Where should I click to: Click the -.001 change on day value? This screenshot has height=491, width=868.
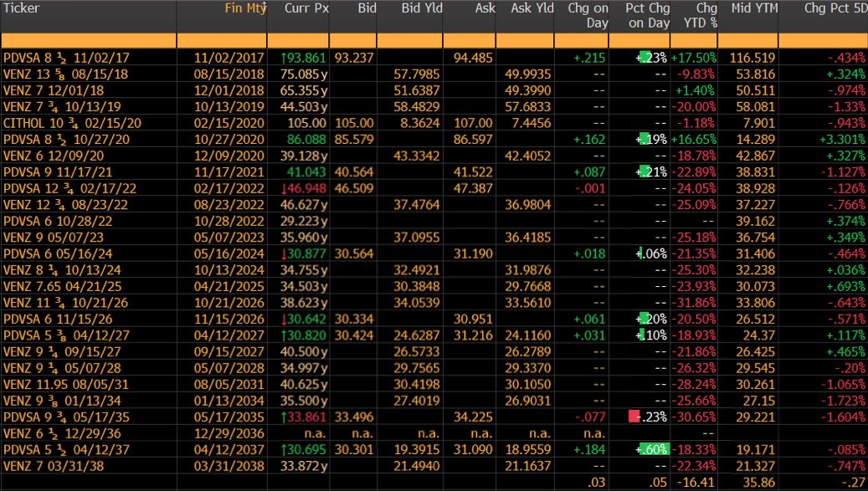point(590,188)
